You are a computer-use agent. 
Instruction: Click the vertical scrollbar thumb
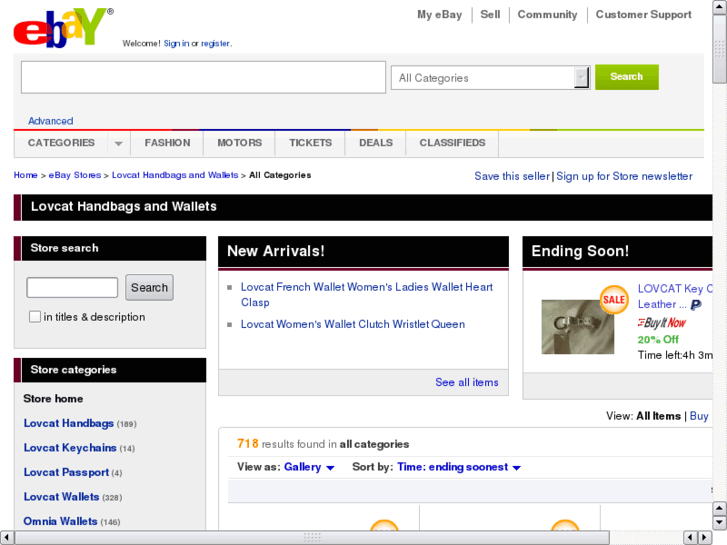(719, 50)
